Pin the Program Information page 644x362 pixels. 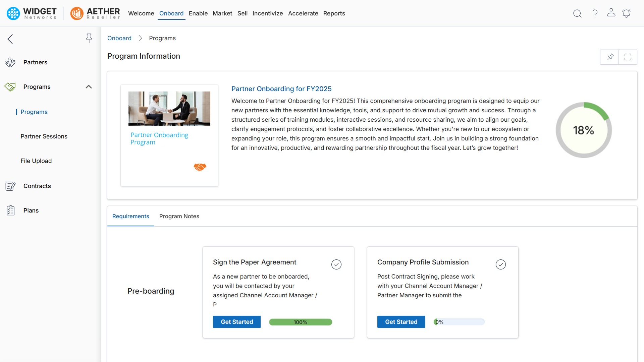point(610,57)
